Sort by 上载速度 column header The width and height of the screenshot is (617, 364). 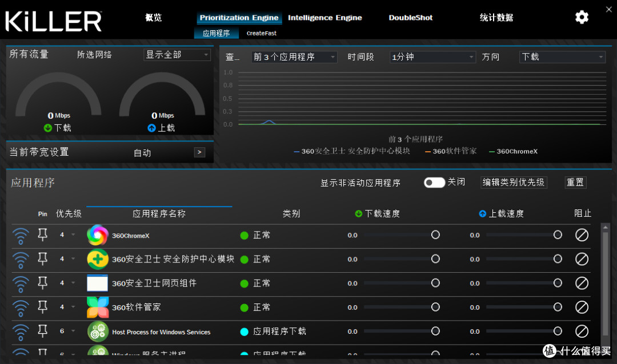click(x=502, y=213)
